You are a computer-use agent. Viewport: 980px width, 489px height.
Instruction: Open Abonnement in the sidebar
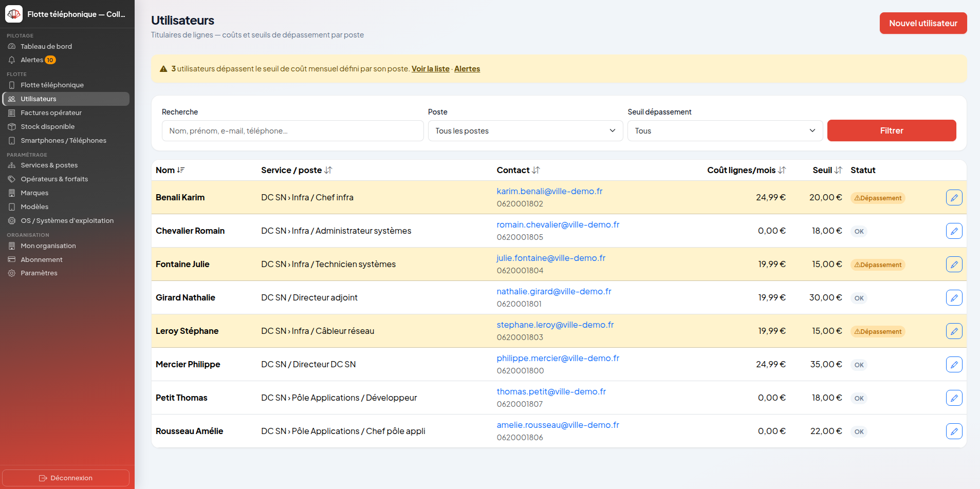point(66,259)
